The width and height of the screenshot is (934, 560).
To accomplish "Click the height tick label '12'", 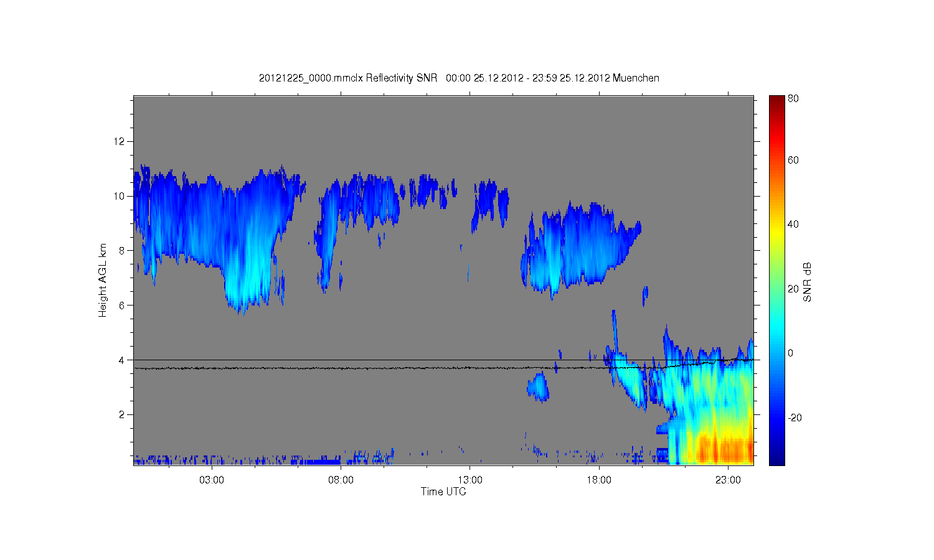I will click(120, 142).
